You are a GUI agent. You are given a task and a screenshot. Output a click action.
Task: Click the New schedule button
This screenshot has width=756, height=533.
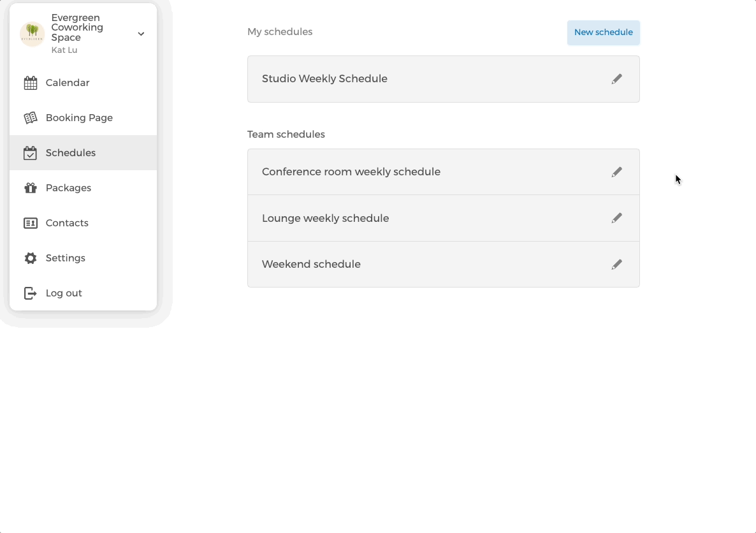click(x=603, y=32)
